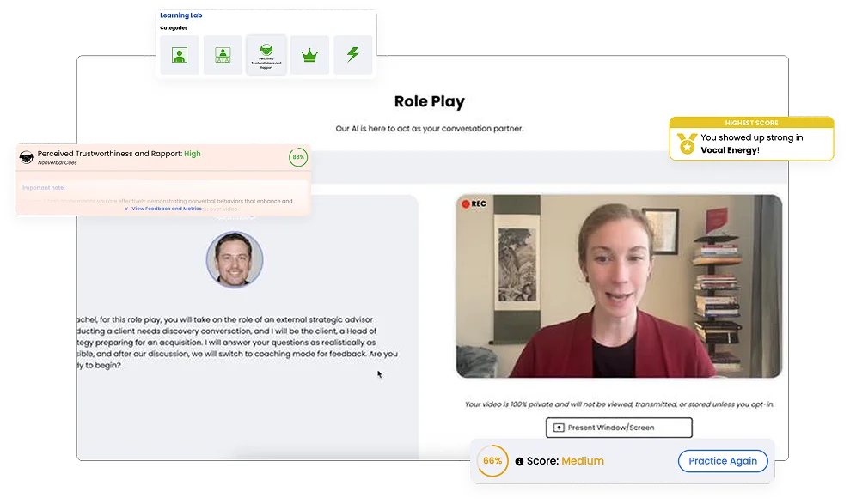The height and width of the screenshot is (504, 850).
Task: Expand View Feedback and Metrics
Action: [x=163, y=209]
